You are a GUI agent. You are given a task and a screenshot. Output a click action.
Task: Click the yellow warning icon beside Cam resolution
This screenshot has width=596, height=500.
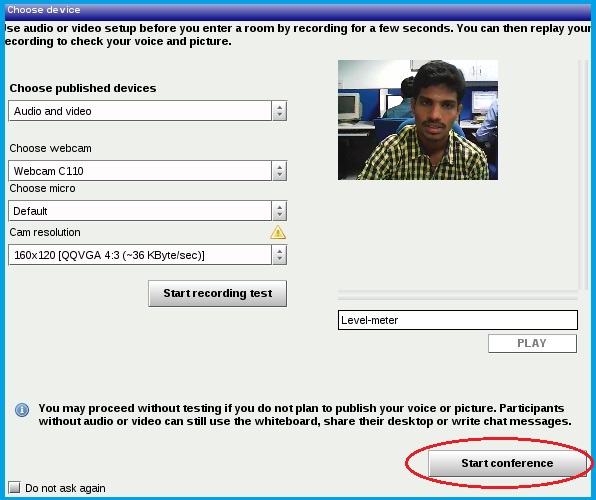coord(278,232)
